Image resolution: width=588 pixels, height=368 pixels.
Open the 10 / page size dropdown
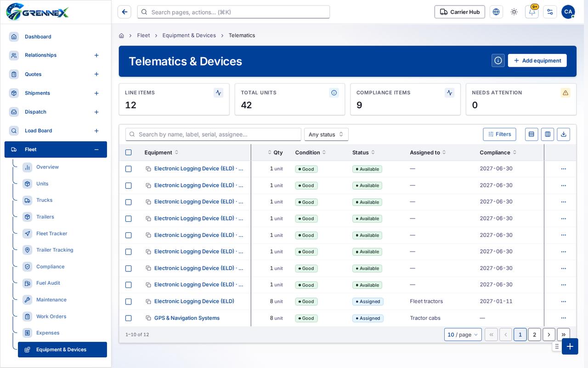coord(463,334)
